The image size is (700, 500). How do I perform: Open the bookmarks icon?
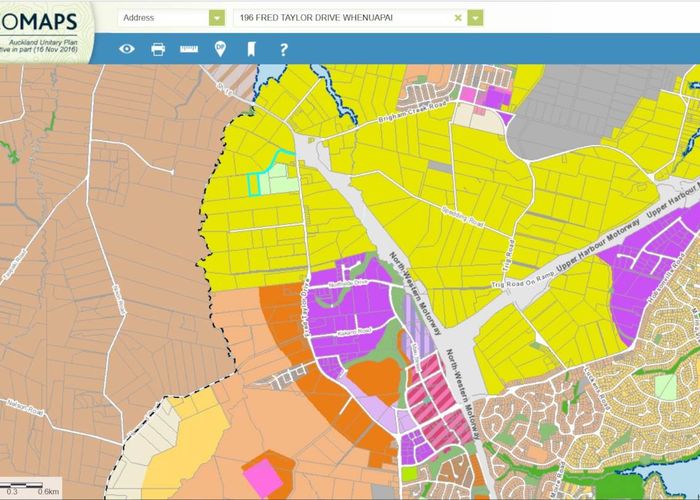(x=251, y=49)
